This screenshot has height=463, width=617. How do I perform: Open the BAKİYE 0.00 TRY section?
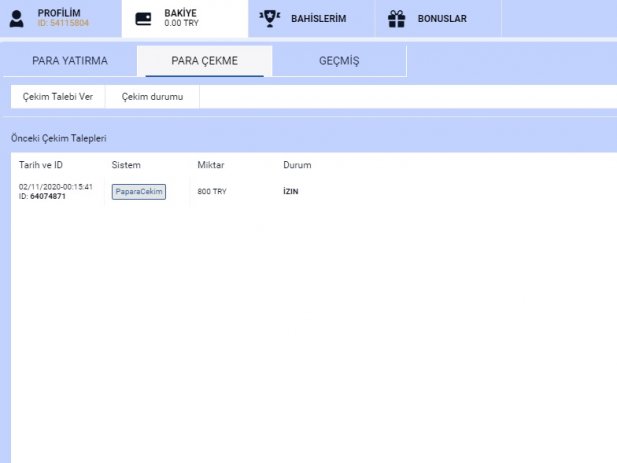[x=185, y=18]
